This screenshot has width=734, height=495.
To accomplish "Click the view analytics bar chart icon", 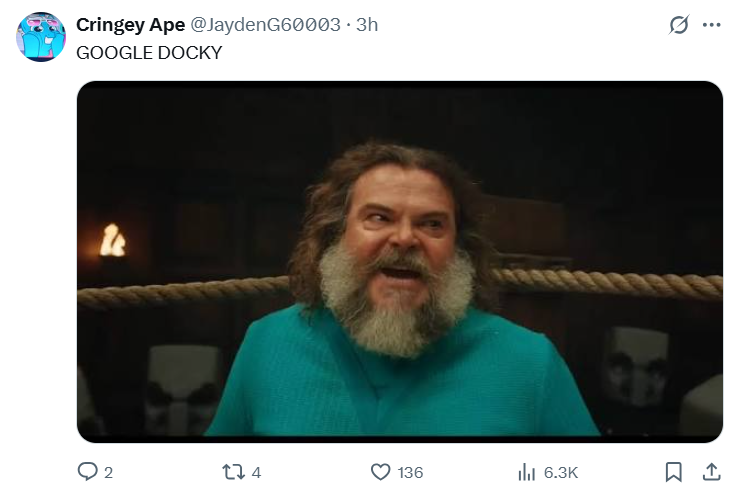I will pos(527,471).
